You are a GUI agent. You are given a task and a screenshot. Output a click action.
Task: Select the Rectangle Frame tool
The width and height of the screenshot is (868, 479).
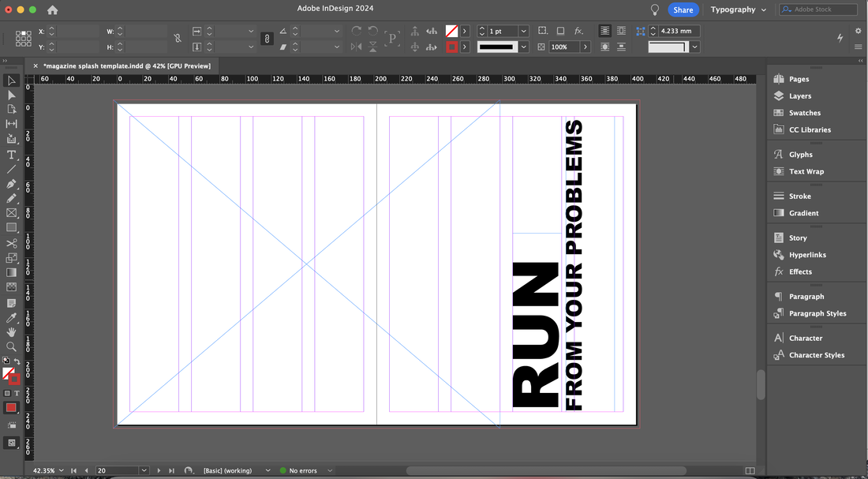click(x=11, y=213)
